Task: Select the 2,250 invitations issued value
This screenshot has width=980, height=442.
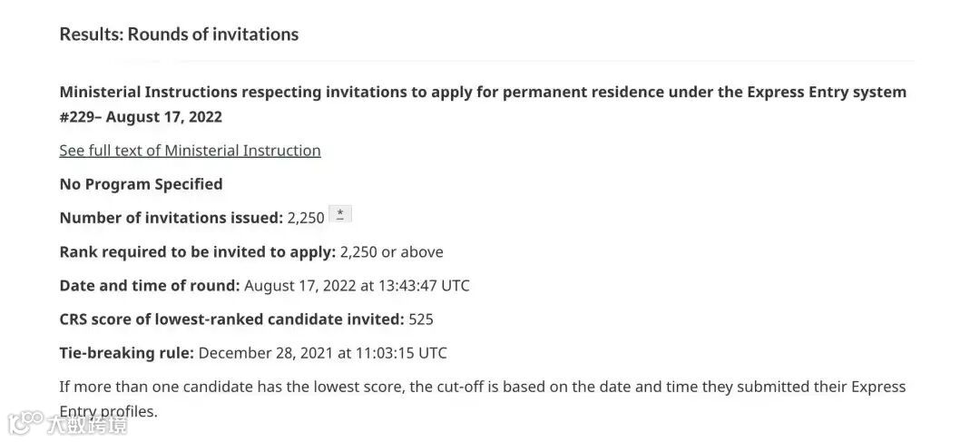Action: point(306,218)
